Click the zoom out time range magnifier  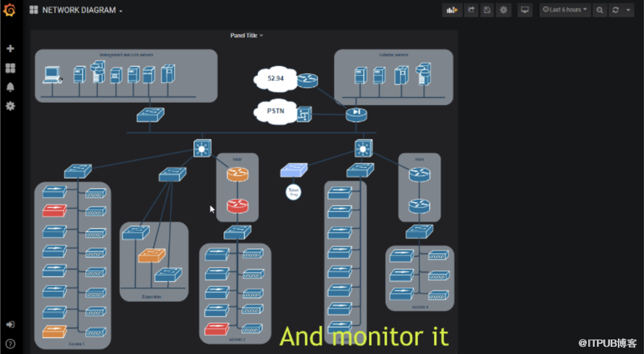pos(600,10)
